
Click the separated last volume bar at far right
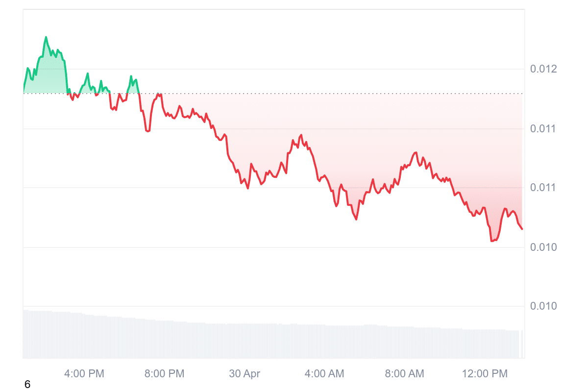[x=522, y=344]
